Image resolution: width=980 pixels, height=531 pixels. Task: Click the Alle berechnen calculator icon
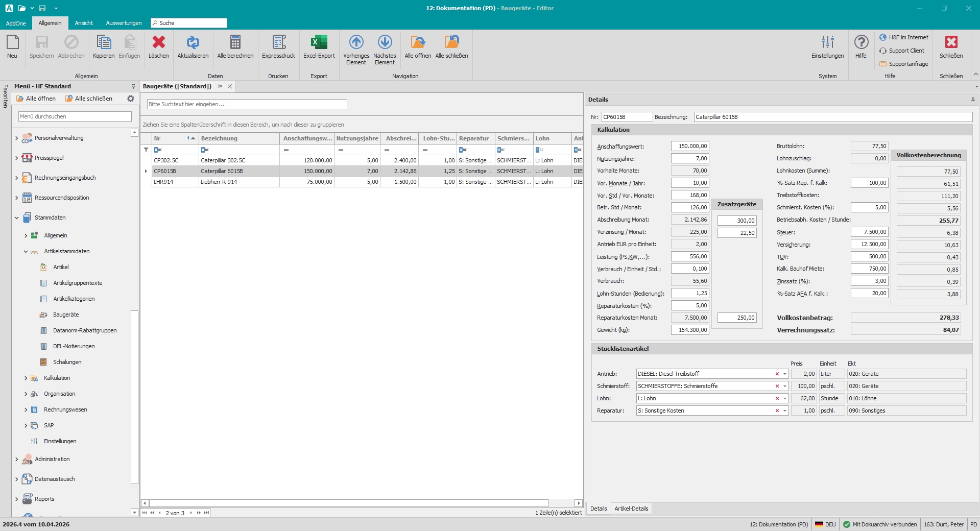(x=235, y=42)
